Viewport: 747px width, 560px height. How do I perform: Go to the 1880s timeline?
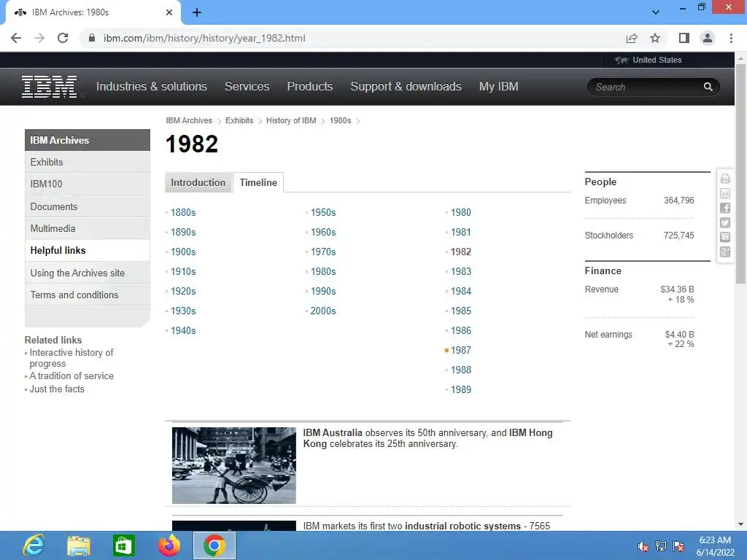coord(183,212)
